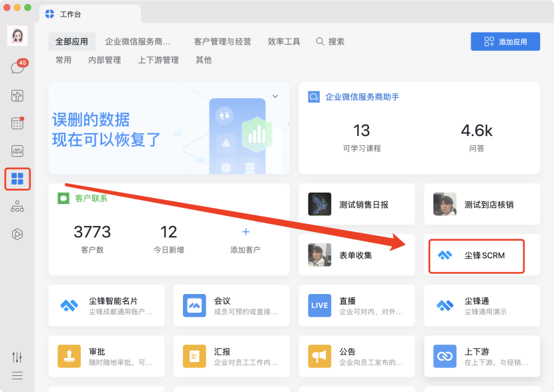Open the 尘锋通 app
Viewport: 554px width, 392px height.
tap(482, 305)
